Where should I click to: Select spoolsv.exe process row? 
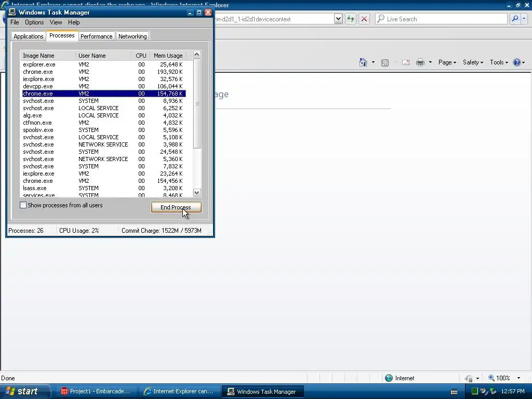[104, 130]
